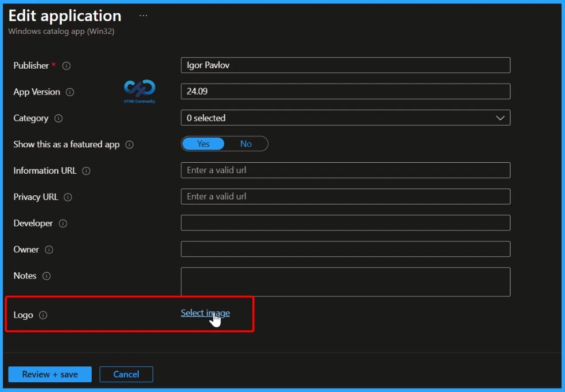Click inside the Notes text field

pos(345,281)
